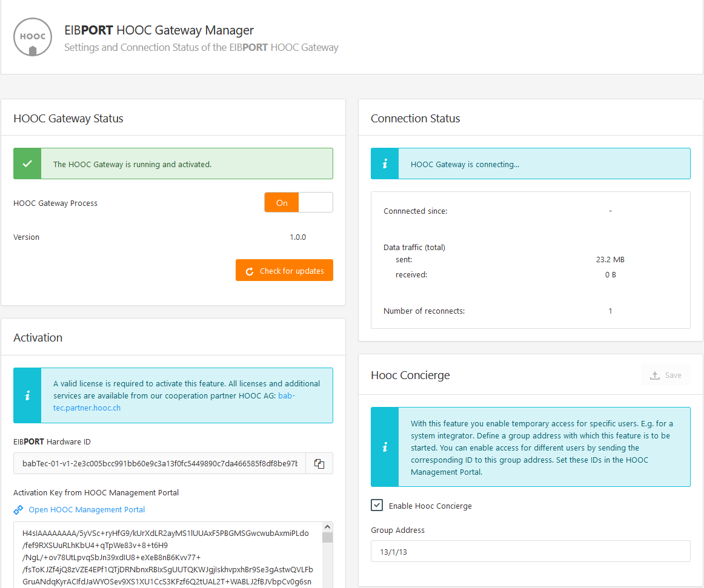Toggle the HOOC Gateway Process switch

298,203
